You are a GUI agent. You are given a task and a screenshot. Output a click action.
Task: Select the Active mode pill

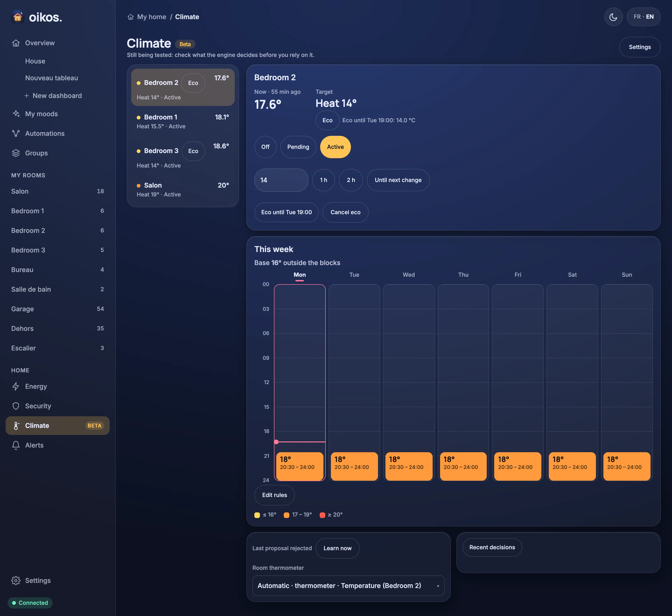coord(335,147)
